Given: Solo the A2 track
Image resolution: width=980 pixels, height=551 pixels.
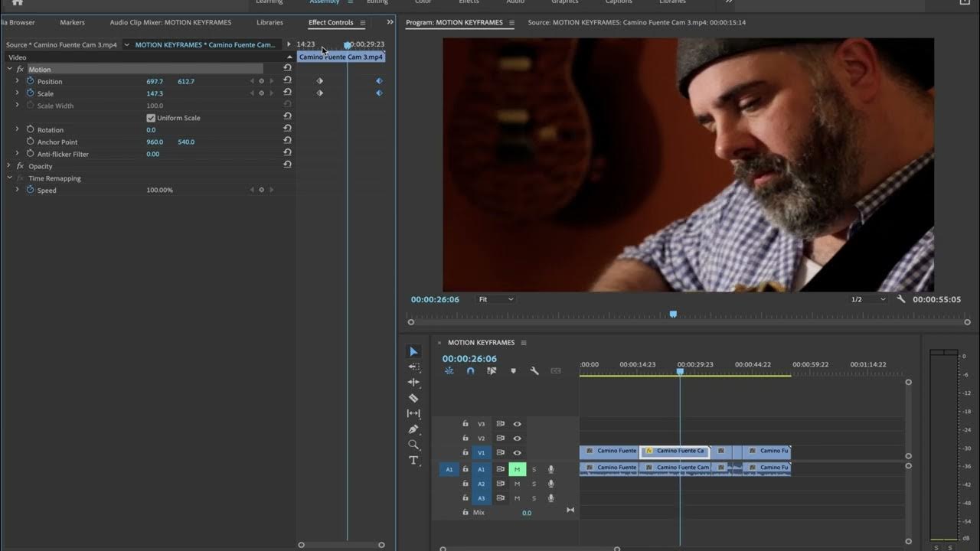Looking at the screenshot, I should click(x=534, y=484).
